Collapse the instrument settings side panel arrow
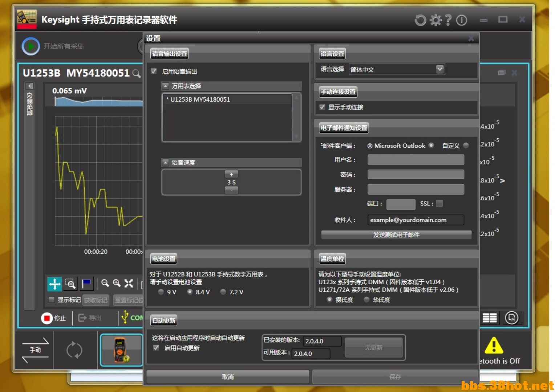Viewport: 555px width, 392px height. tap(29, 86)
